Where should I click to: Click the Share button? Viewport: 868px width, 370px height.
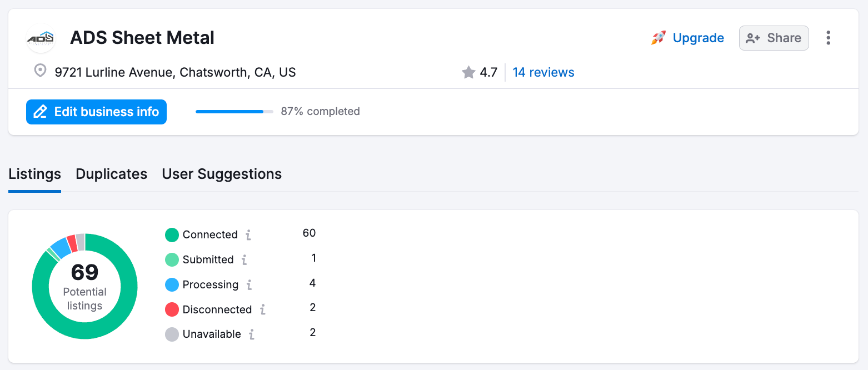point(774,38)
